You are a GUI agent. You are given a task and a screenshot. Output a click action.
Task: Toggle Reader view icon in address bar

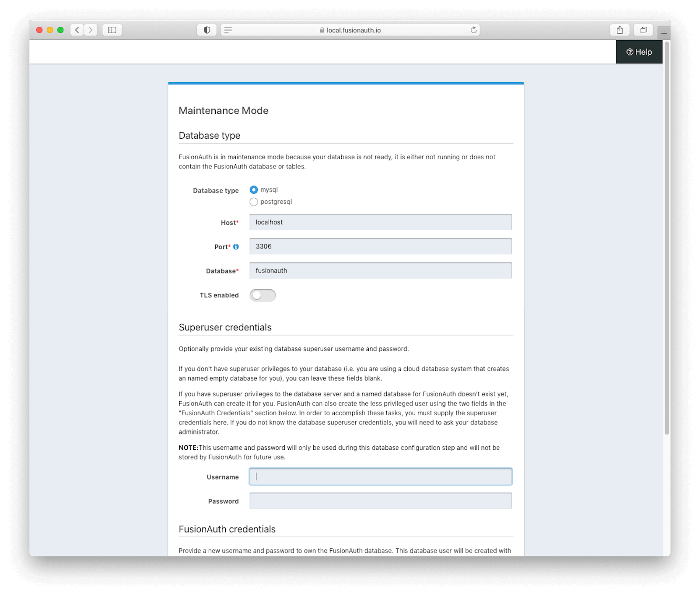pos(228,30)
